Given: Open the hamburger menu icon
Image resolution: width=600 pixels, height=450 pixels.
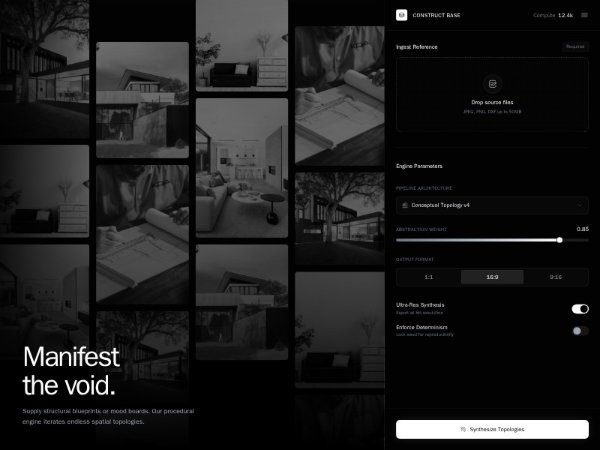Looking at the screenshot, I should pos(584,15).
